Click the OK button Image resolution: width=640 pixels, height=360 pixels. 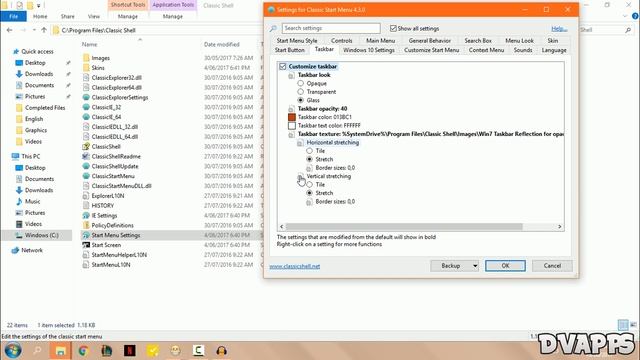[x=505, y=266]
